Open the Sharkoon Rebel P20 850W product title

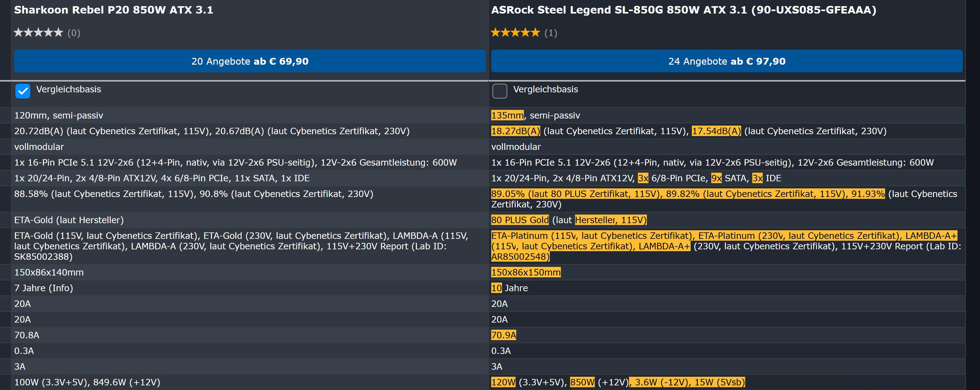(113, 10)
